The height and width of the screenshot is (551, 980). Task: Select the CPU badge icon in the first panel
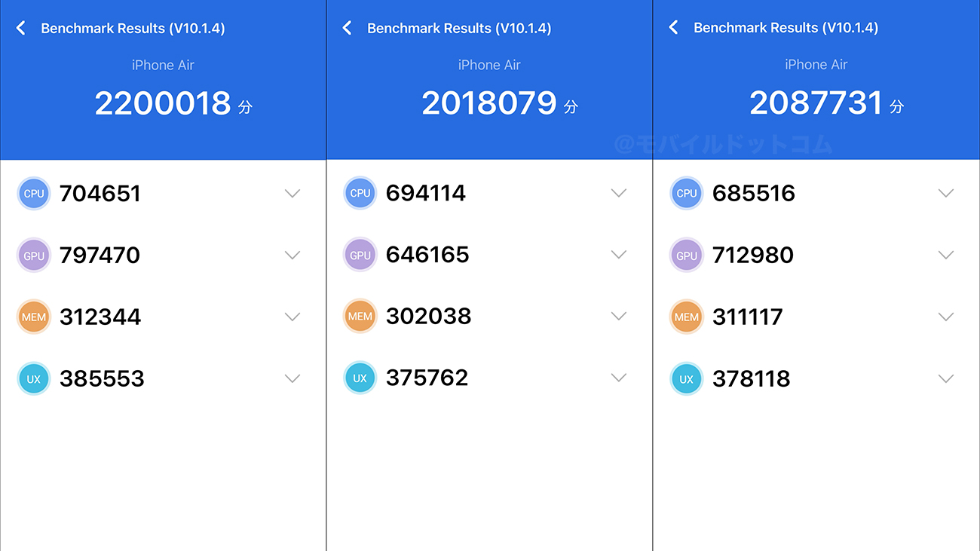(x=33, y=193)
